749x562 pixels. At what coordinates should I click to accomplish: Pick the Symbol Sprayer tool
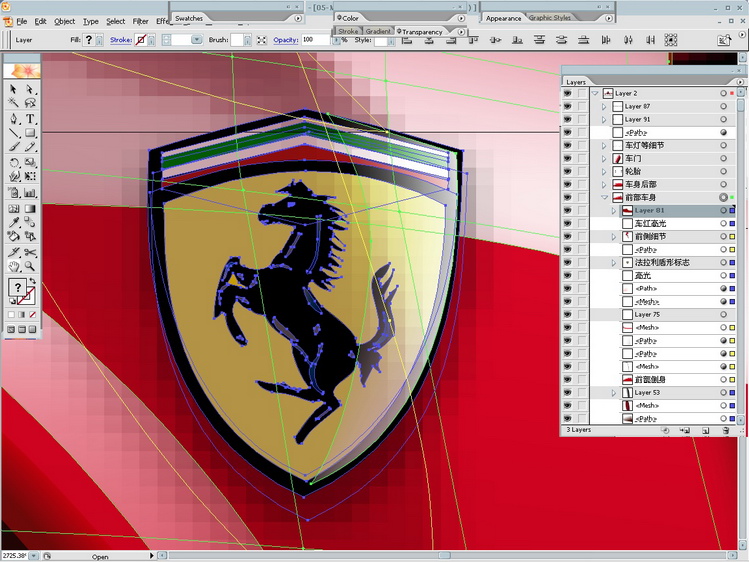pos(13,192)
